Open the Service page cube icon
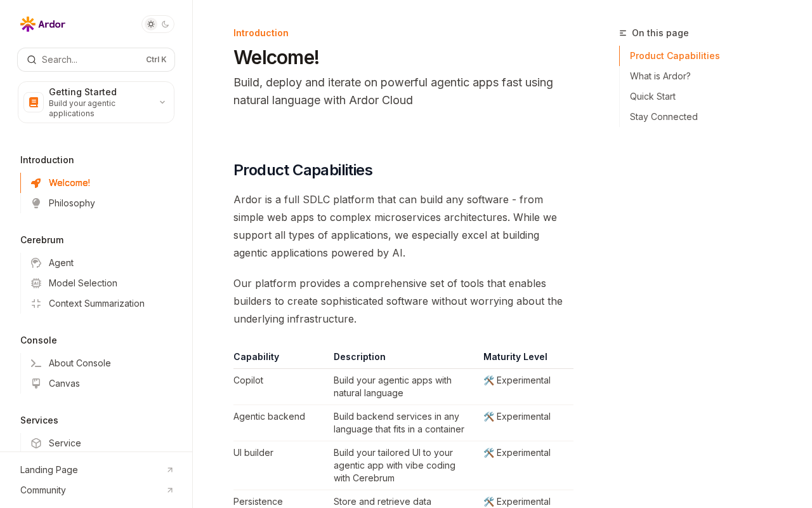This screenshot has height=508, width=812. (36, 443)
